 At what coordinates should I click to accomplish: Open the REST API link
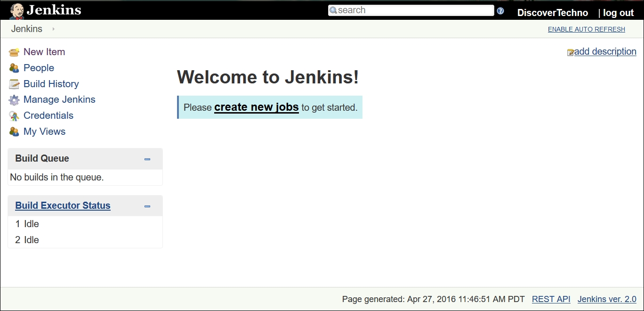tap(551, 299)
